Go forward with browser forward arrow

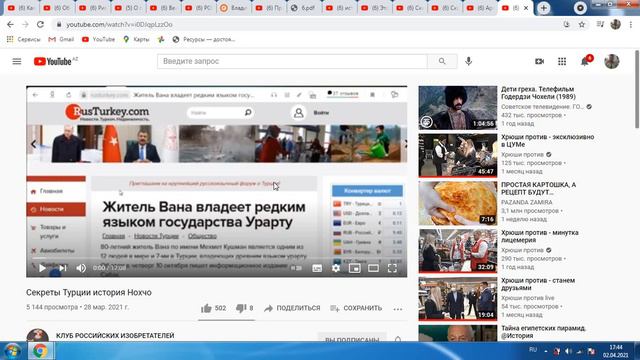25,24
